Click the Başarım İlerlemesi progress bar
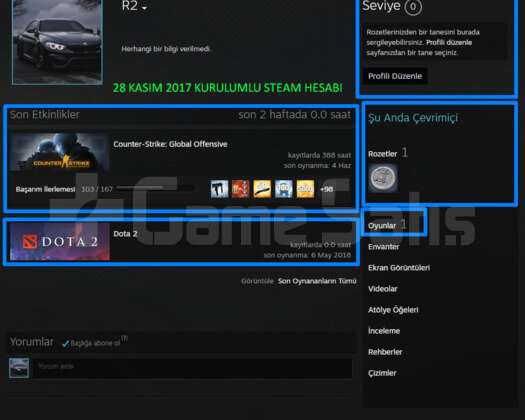 155,189
